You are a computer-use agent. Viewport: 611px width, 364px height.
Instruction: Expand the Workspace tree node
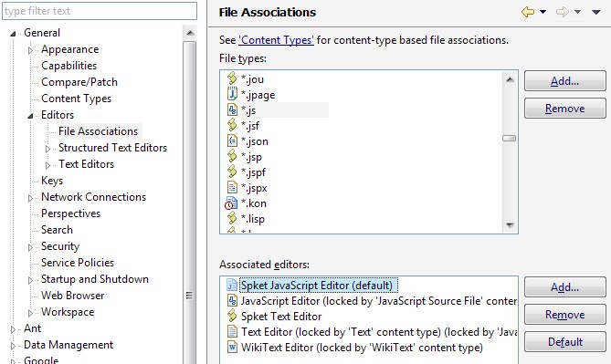30,313
